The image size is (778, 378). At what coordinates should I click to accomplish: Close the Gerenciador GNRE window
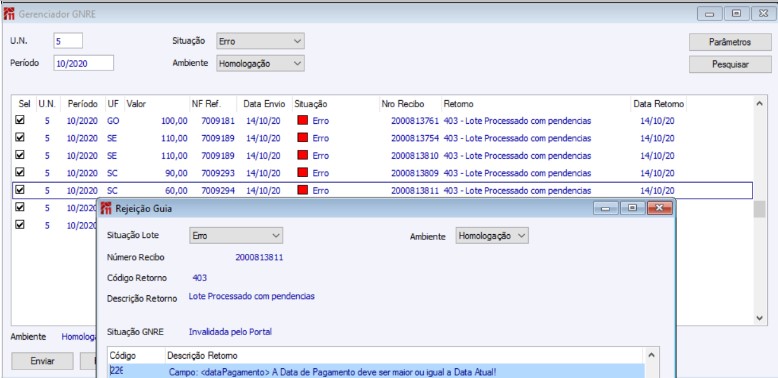pyautogui.click(x=763, y=14)
